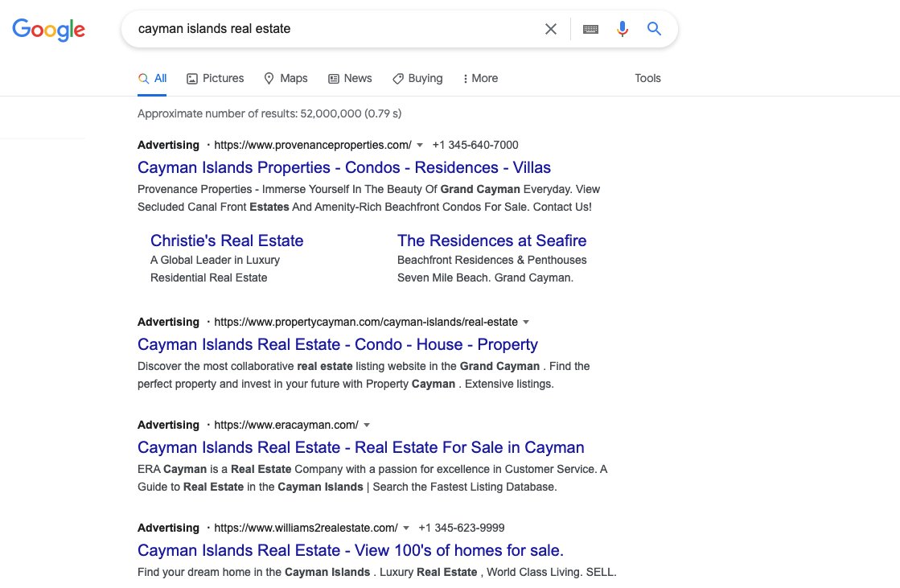The image size is (900, 588).
Task: Click the Pictures tab image icon
Action: click(192, 79)
